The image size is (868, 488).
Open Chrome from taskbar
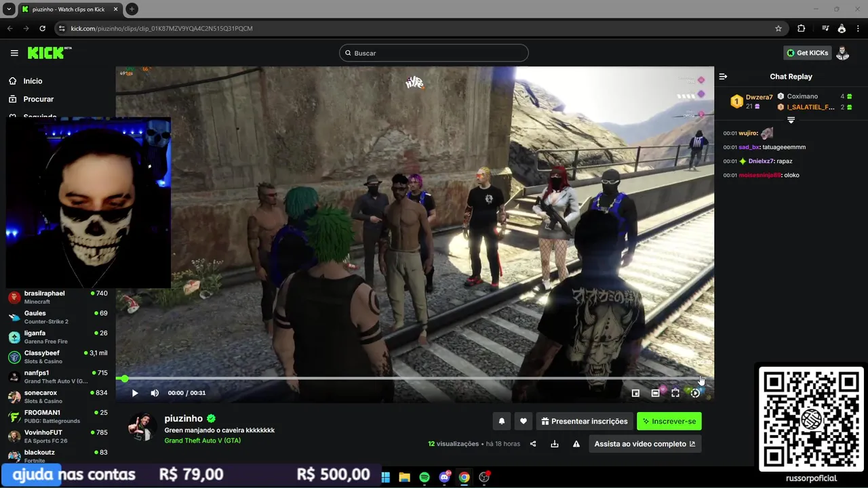464,477
